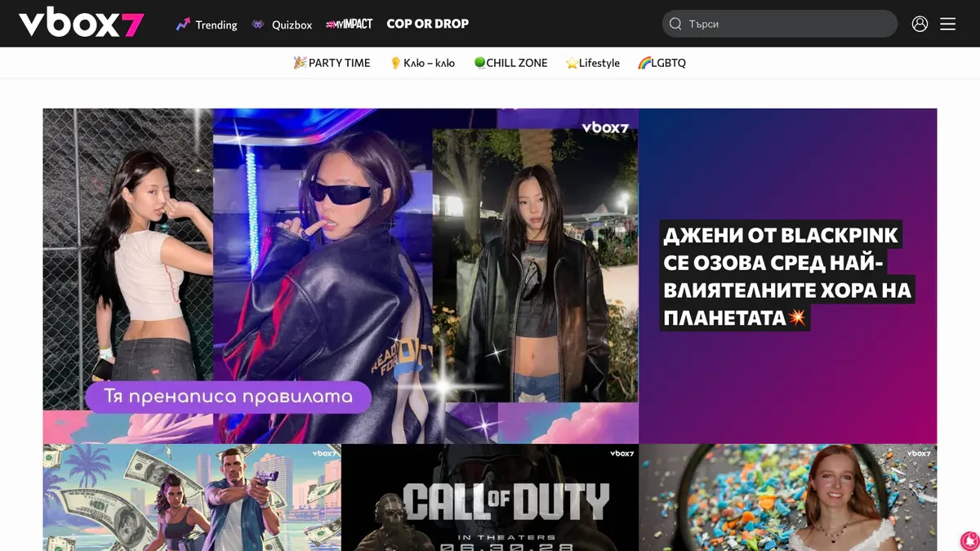The image size is (980, 551).
Task: Open the user account icon
Action: [x=920, y=24]
